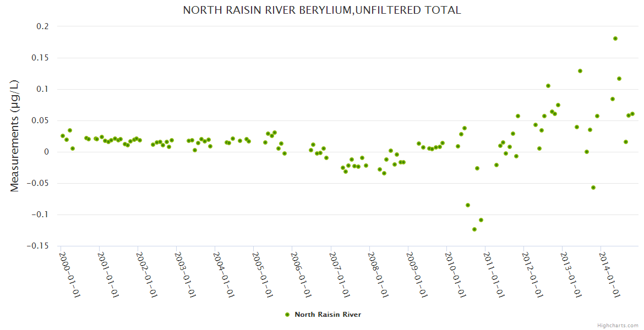Click the highest data point near 0.18

tap(615, 38)
